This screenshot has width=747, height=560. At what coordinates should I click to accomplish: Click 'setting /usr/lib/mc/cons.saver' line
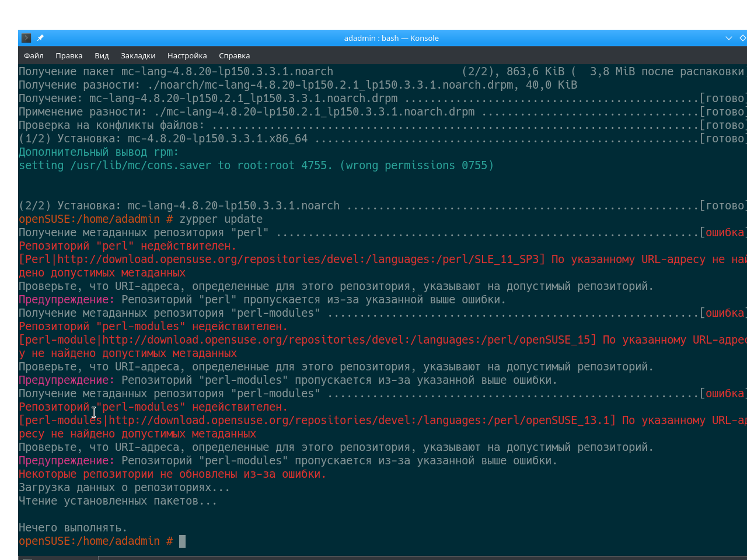pyautogui.click(x=256, y=166)
